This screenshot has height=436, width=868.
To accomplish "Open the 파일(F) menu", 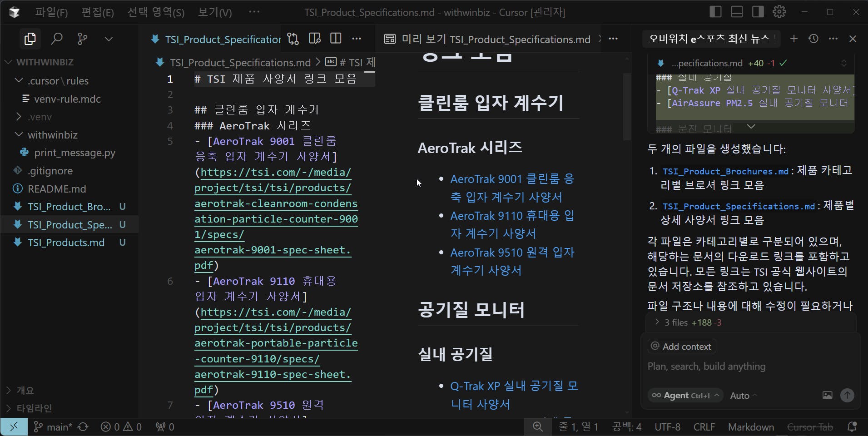I will click(x=51, y=12).
